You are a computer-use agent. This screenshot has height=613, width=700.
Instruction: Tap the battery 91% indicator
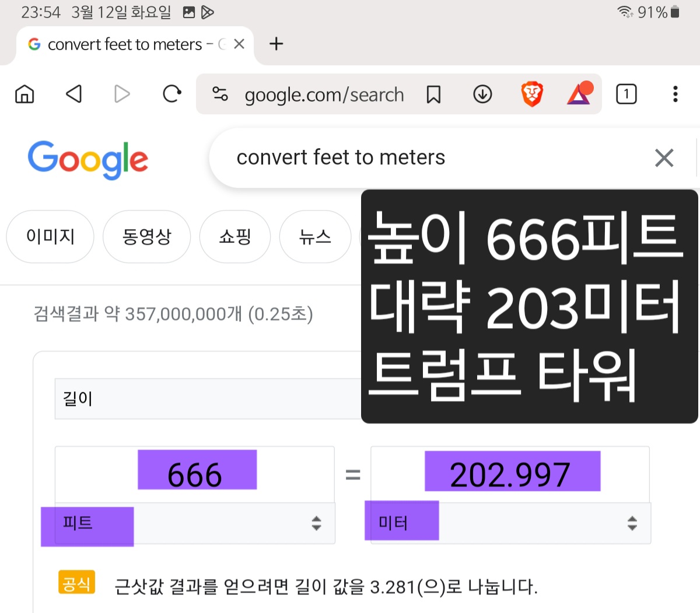tap(659, 12)
